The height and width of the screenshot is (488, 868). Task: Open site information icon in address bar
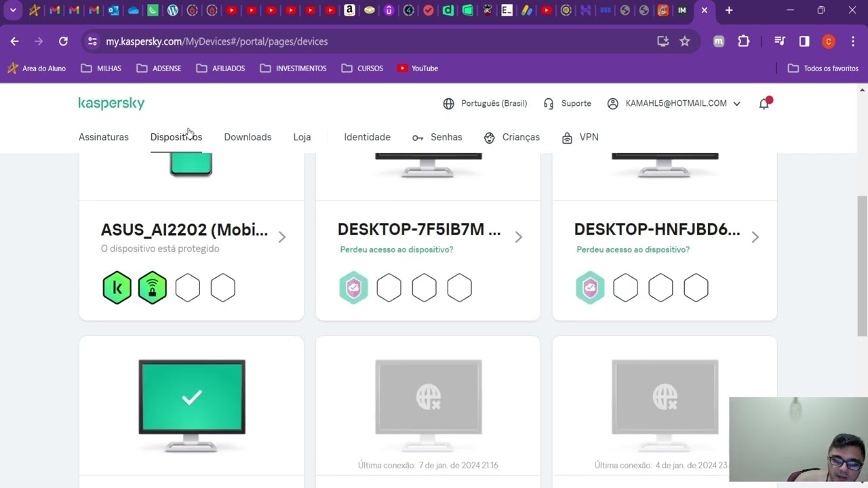(x=93, y=41)
